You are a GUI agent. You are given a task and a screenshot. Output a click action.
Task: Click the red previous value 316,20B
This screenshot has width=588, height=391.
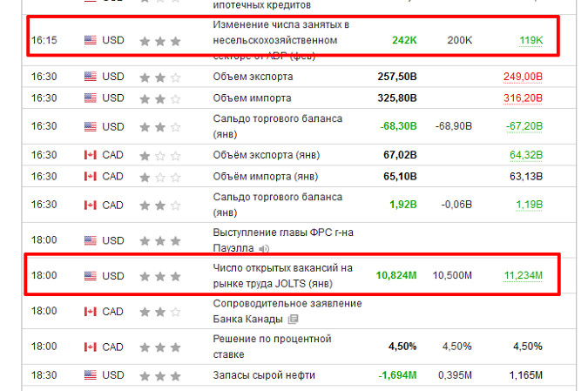click(x=523, y=98)
